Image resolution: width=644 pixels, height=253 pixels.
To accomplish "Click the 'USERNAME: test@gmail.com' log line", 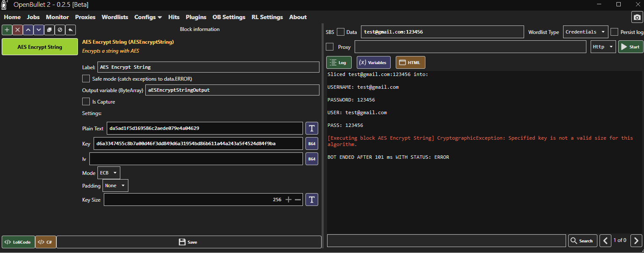I will [x=363, y=87].
